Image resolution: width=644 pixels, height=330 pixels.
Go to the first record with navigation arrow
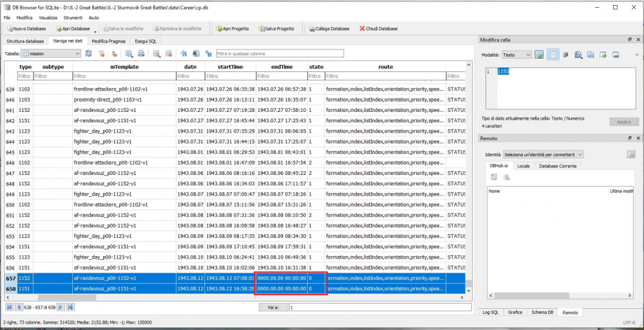tap(9, 307)
